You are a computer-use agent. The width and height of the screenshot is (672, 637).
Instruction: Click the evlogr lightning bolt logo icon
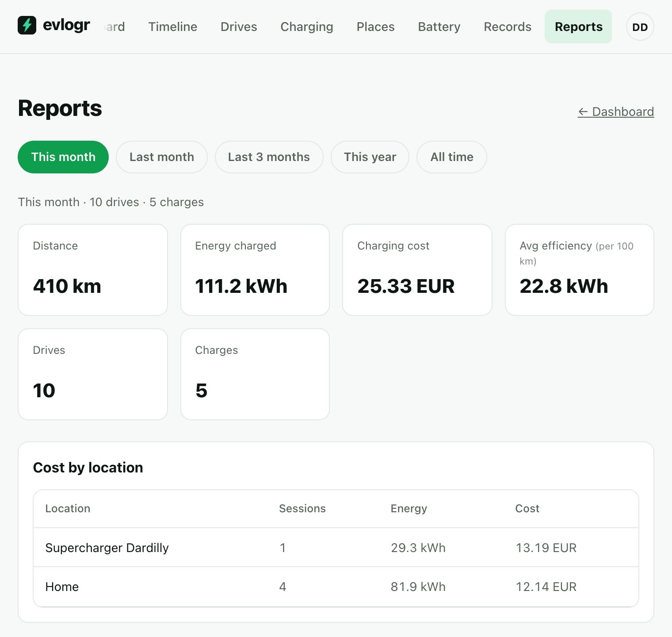pyautogui.click(x=27, y=25)
